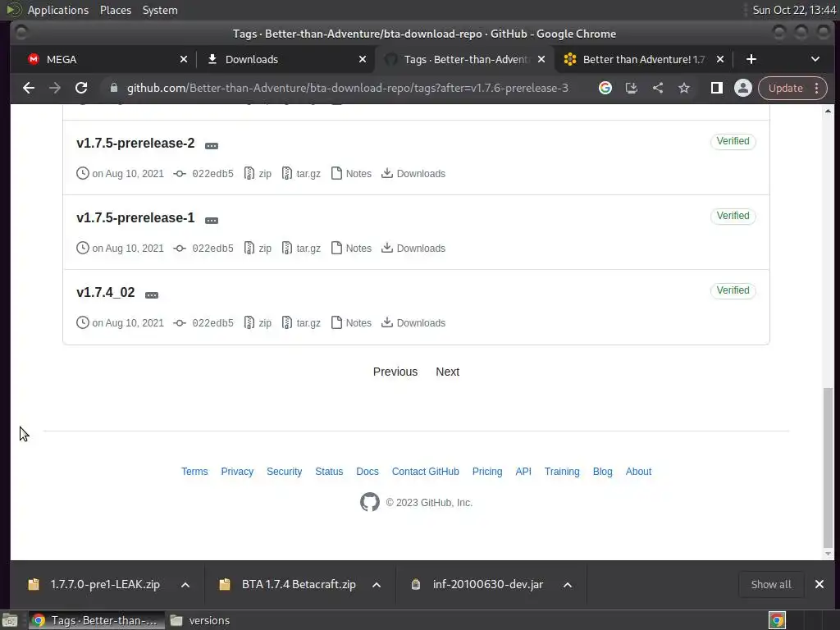Go to the Next page of tags
This screenshot has height=630, width=840.
pos(447,372)
